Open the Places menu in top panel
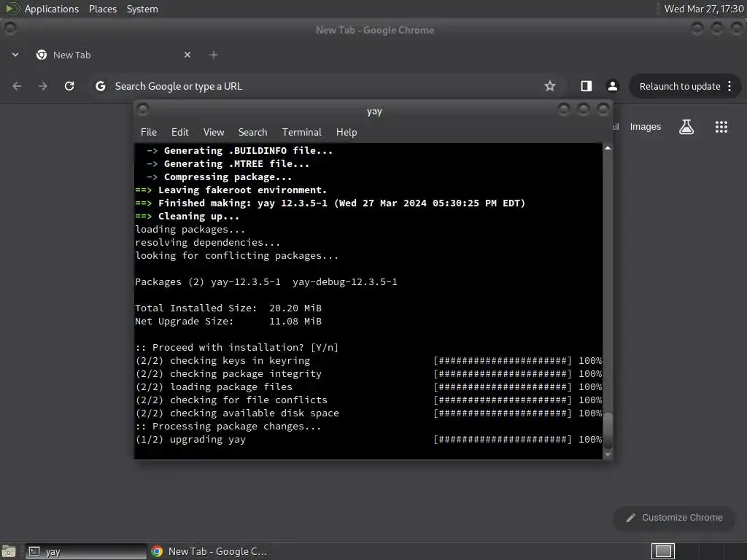This screenshot has width=747, height=560. pyautogui.click(x=102, y=9)
